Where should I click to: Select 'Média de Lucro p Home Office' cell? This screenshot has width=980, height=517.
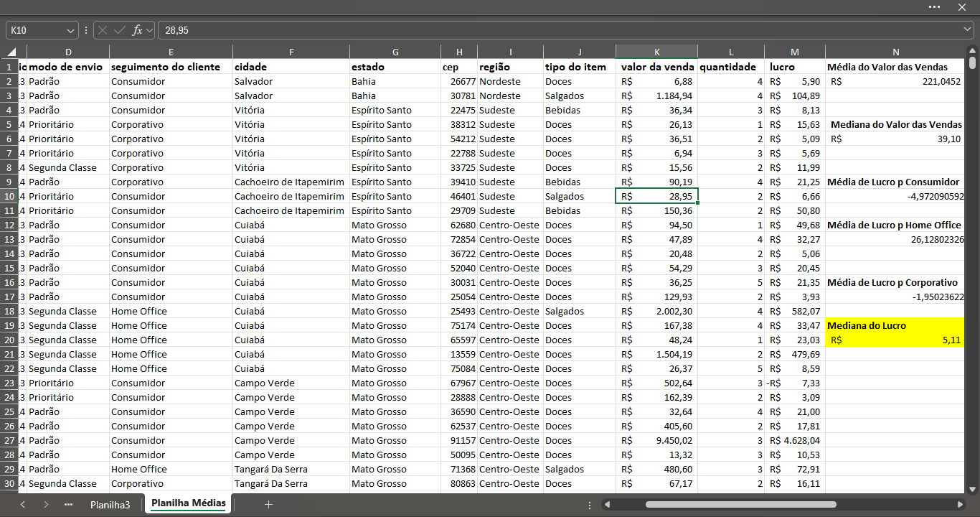tap(895, 225)
